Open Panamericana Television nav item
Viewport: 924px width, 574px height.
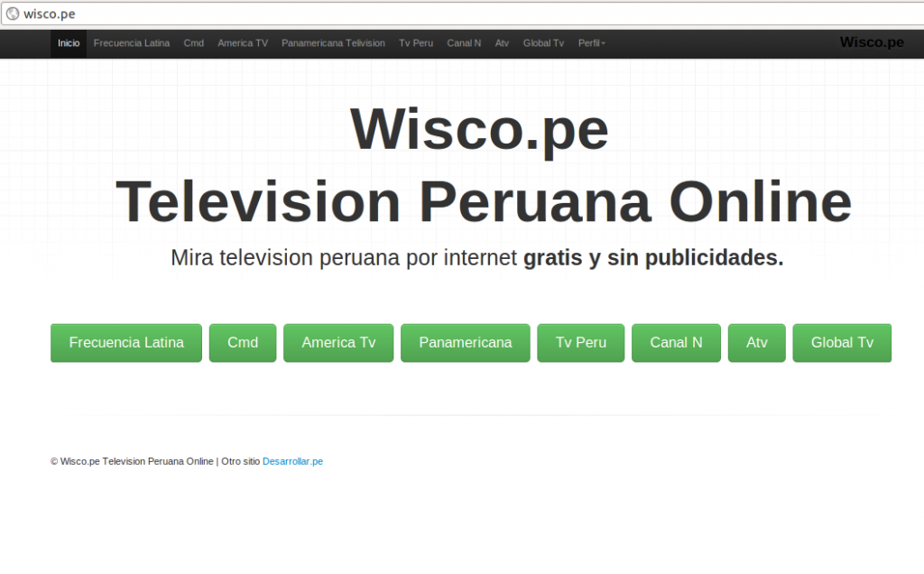pyautogui.click(x=333, y=43)
